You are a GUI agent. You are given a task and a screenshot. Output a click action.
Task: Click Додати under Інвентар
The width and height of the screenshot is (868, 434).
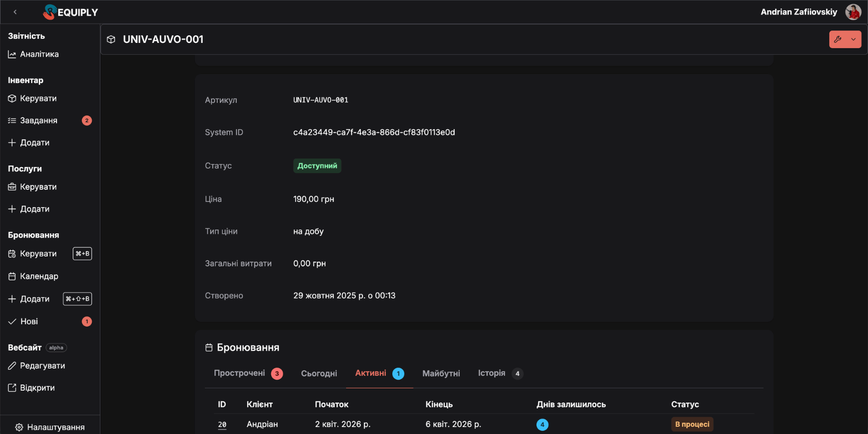[34, 143]
